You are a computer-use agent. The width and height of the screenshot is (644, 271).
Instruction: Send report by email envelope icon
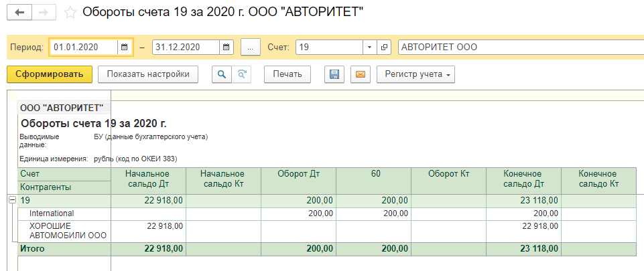(x=361, y=74)
